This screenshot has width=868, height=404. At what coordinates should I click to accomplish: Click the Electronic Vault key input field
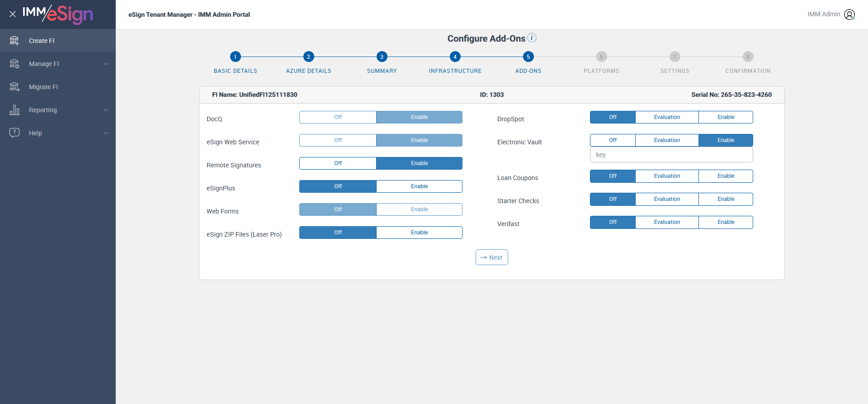pyautogui.click(x=671, y=155)
